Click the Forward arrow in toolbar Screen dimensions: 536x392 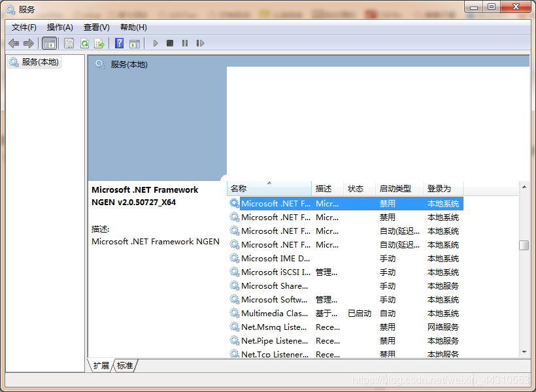tap(29, 43)
